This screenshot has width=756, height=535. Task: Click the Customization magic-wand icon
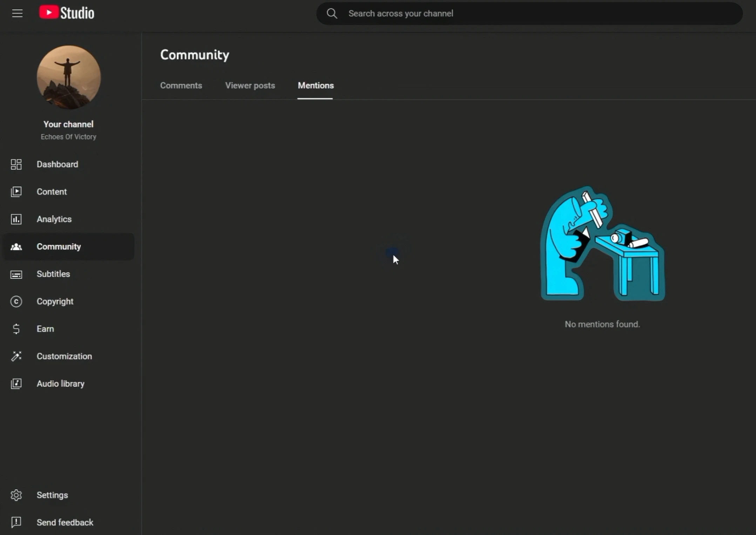pos(16,356)
